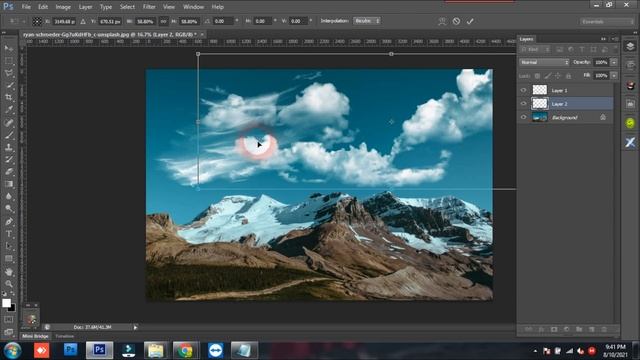The image size is (640, 360).
Task: Toggle lock image pixels
Action: tap(547, 76)
